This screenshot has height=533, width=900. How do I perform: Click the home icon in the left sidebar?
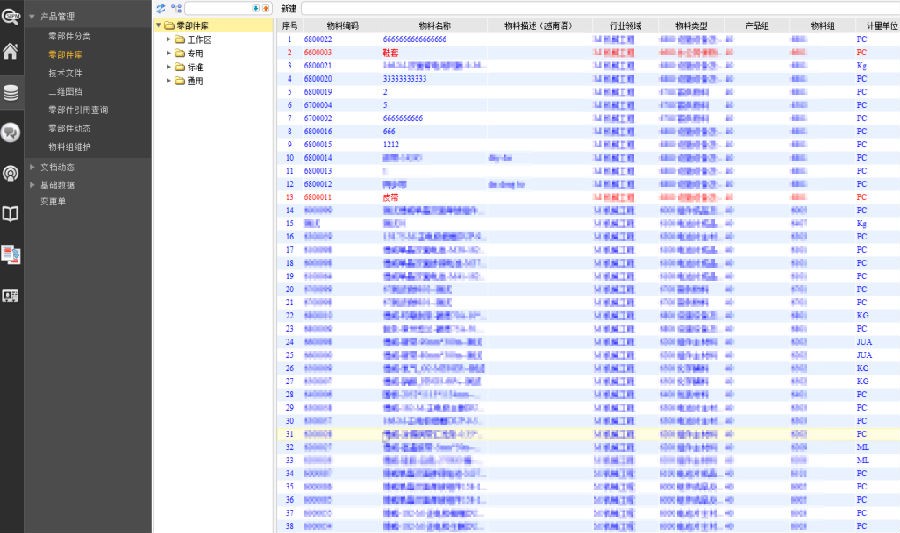point(11,52)
